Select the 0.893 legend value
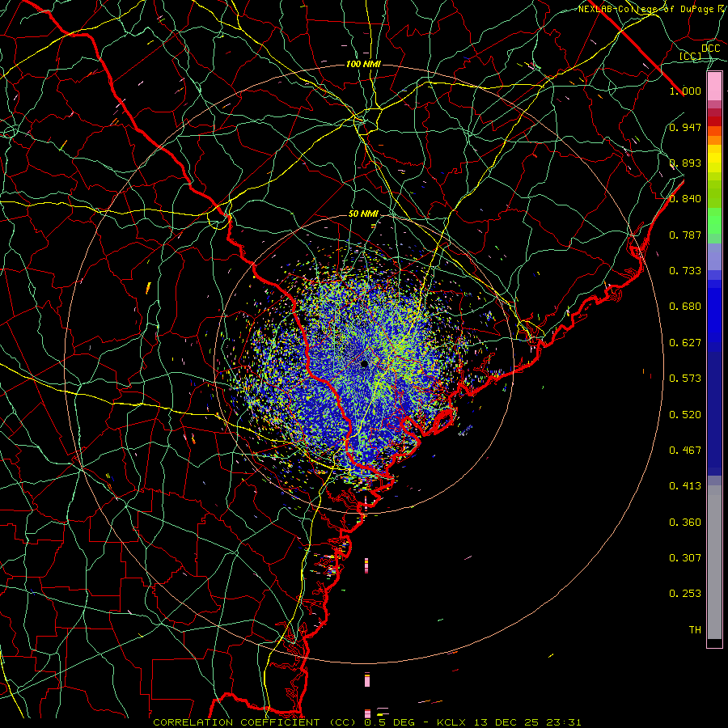This screenshot has height=728, width=728. [x=685, y=163]
